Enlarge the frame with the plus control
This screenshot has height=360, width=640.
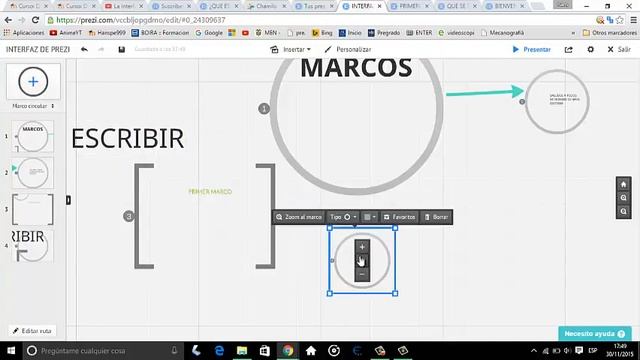[x=362, y=247]
